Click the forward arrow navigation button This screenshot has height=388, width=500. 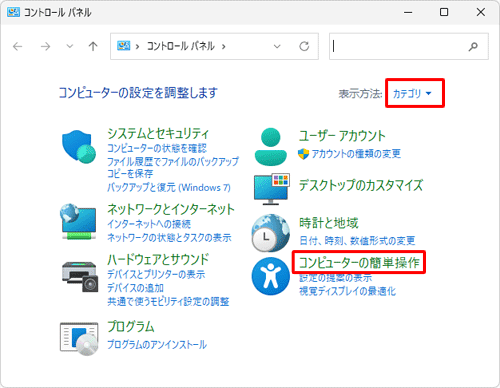[45, 46]
